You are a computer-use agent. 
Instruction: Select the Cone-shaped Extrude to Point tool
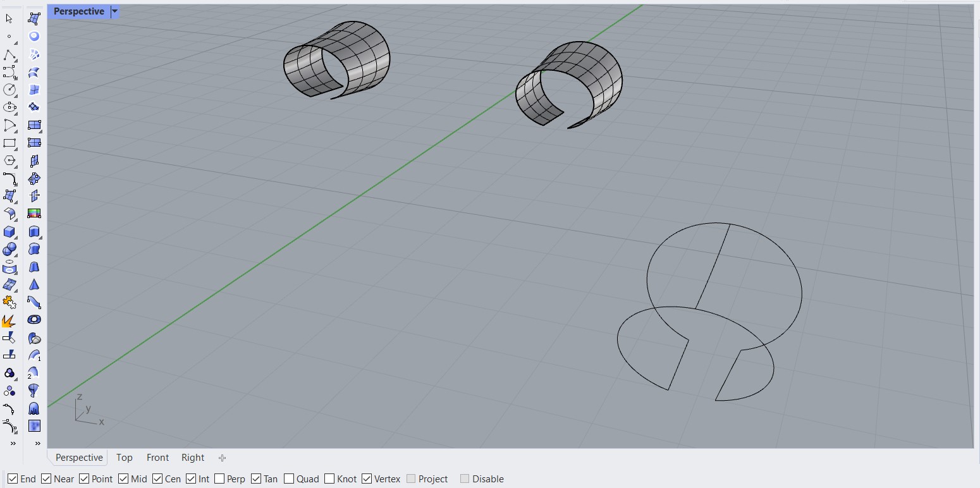point(34,284)
